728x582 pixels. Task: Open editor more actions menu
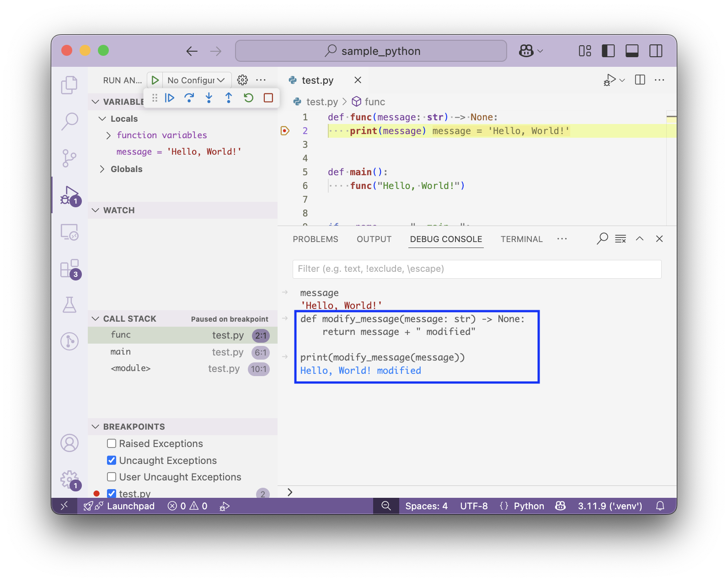[x=659, y=80]
